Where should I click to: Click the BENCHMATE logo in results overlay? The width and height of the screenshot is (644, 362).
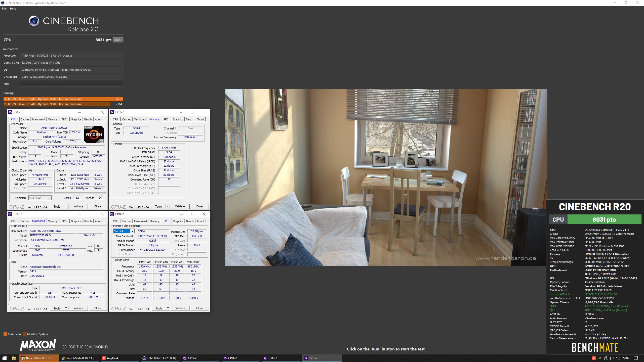595,348
